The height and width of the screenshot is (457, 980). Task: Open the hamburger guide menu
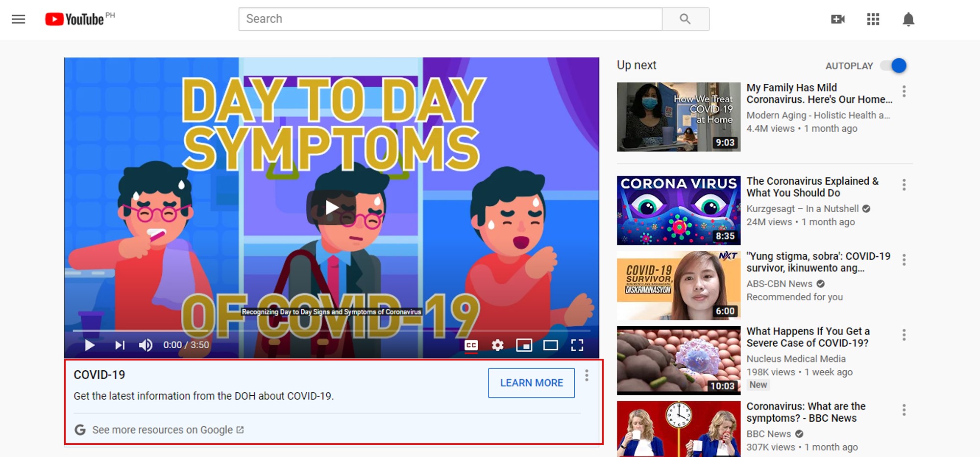click(x=19, y=19)
